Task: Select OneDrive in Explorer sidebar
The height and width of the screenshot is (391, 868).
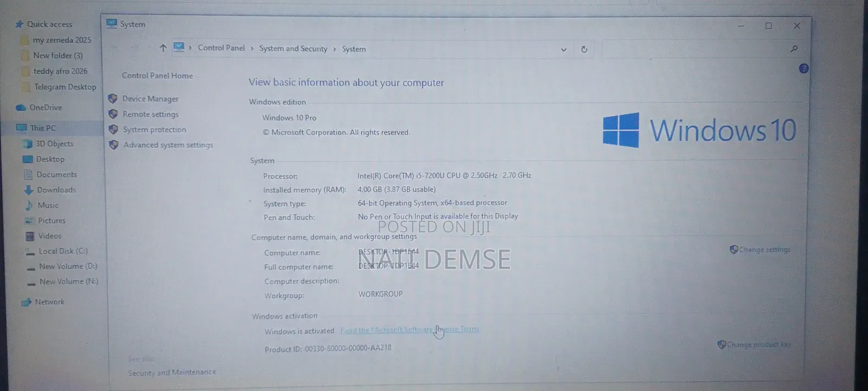Action: pos(46,108)
